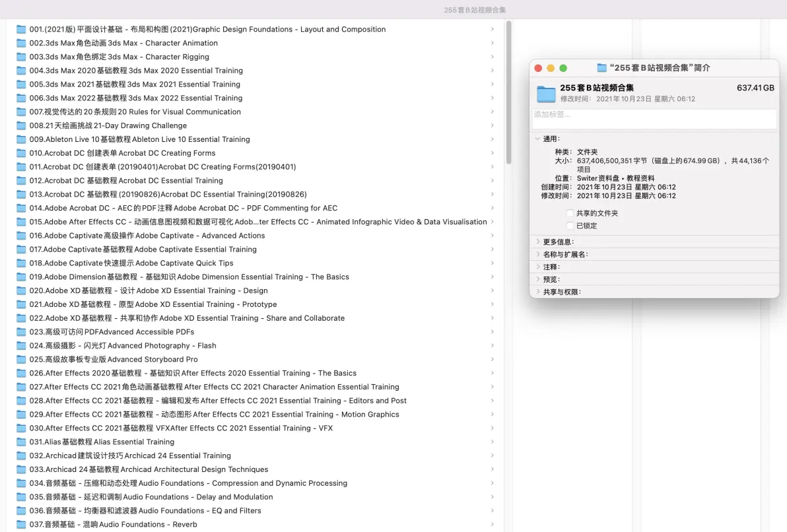Click folder icon of 003.3ds Max Character Rigging
This screenshot has height=532, width=787.
pyautogui.click(x=21, y=57)
